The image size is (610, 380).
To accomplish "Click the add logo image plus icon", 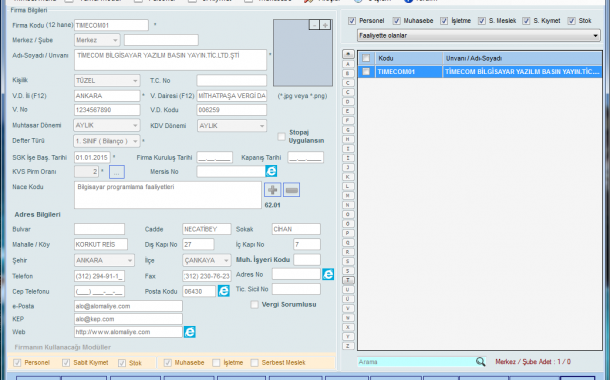I will coord(325,25).
